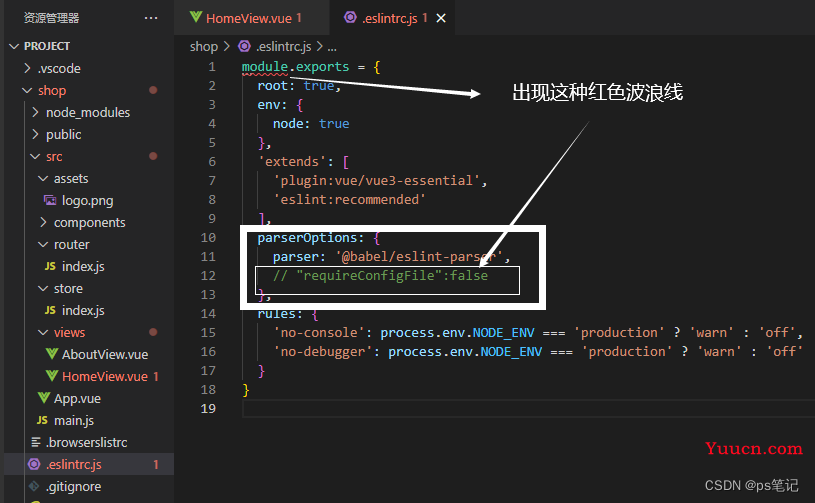Collapse the store folder chevron
The height and width of the screenshot is (503, 815).
(x=43, y=288)
